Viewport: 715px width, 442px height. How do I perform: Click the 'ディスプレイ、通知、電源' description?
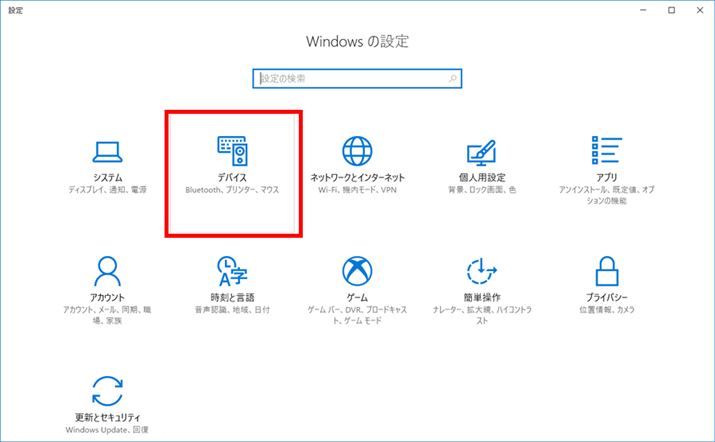click(107, 190)
